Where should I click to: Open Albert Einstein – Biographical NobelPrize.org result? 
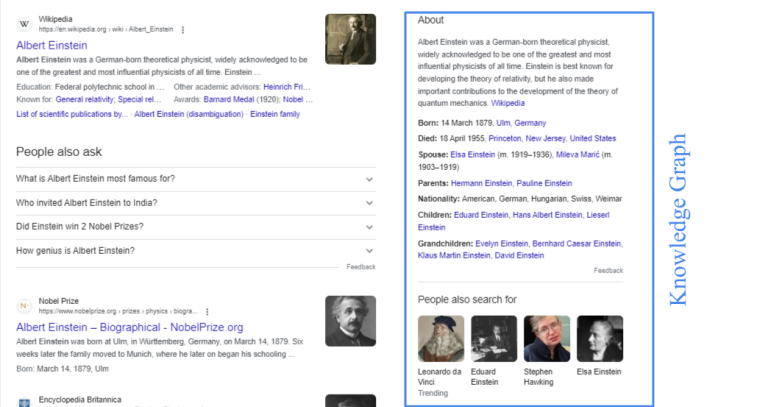point(129,327)
